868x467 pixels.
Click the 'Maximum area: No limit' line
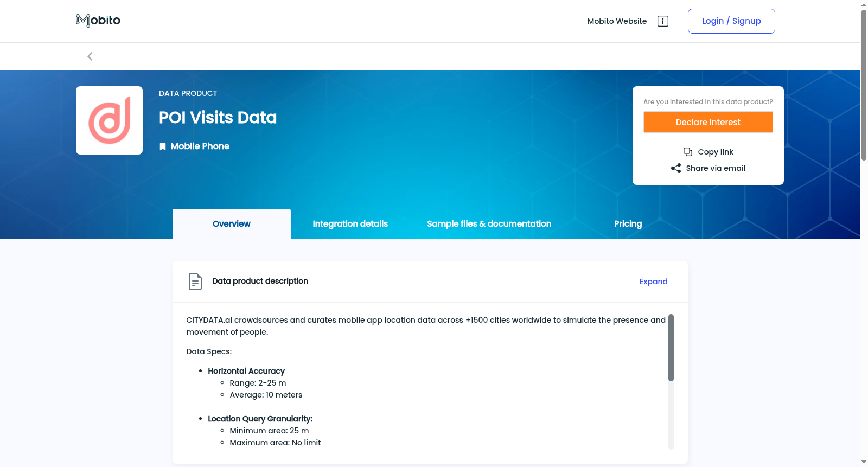pos(275,443)
